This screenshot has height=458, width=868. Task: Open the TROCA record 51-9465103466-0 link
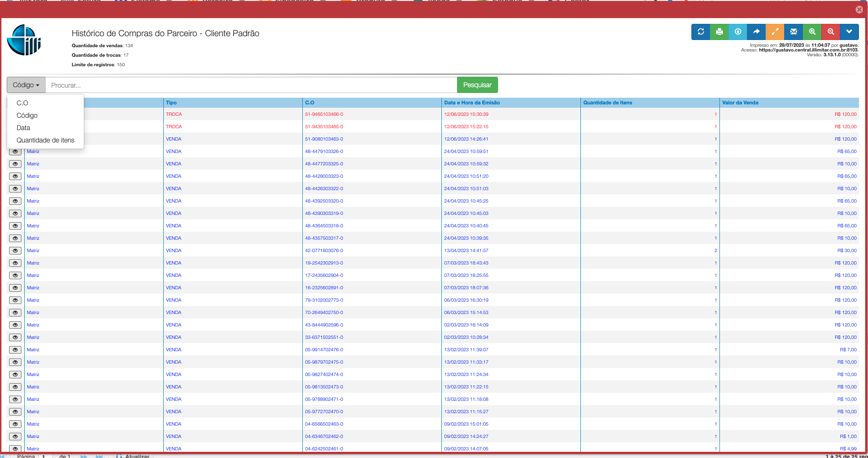324,114
